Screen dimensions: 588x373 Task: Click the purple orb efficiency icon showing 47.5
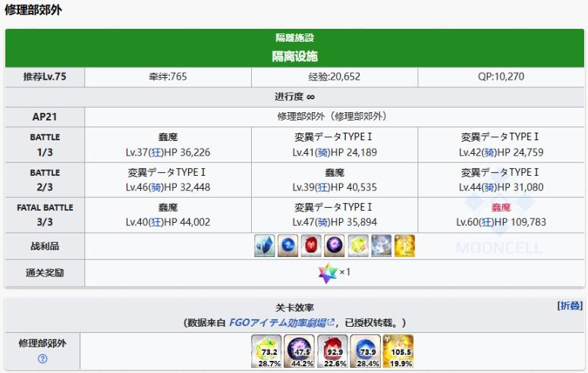(x=300, y=351)
